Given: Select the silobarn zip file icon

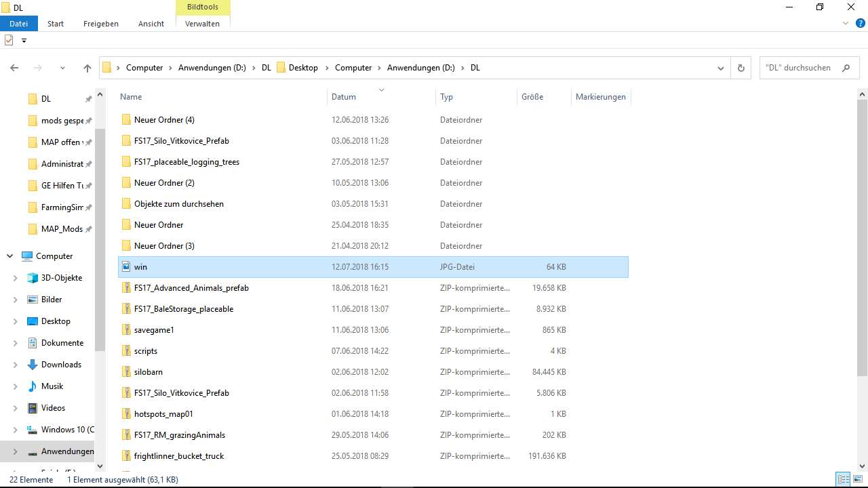Looking at the screenshot, I should tap(125, 372).
